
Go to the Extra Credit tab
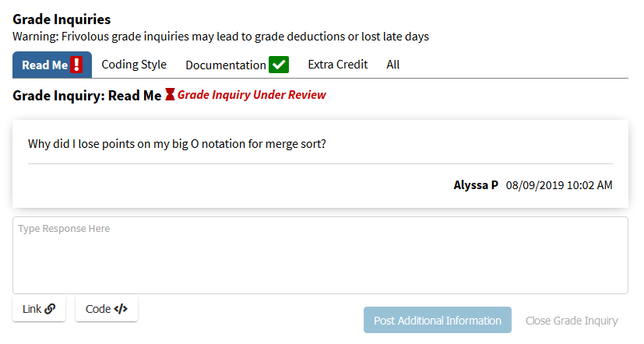(x=338, y=65)
